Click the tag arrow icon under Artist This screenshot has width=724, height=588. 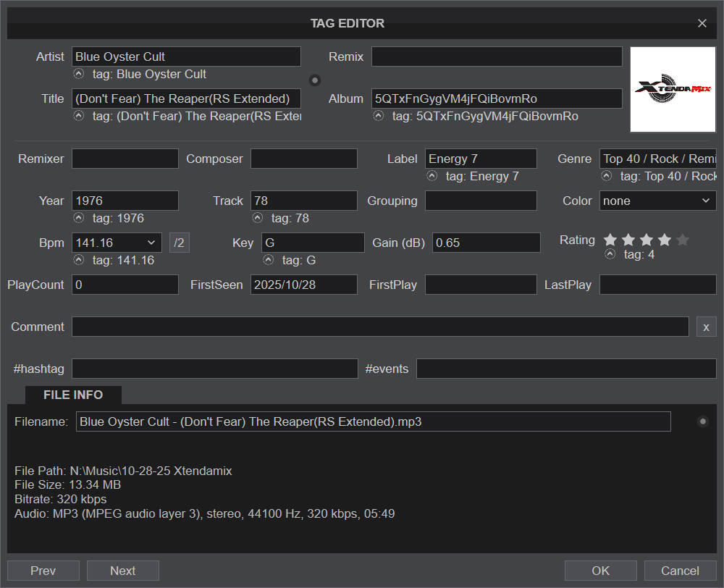79,74
